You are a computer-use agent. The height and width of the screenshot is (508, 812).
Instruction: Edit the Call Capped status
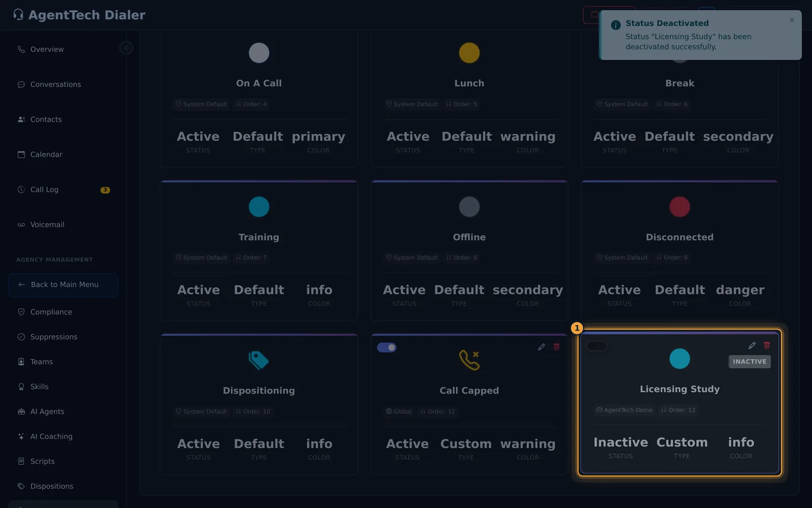pos(542,347)
